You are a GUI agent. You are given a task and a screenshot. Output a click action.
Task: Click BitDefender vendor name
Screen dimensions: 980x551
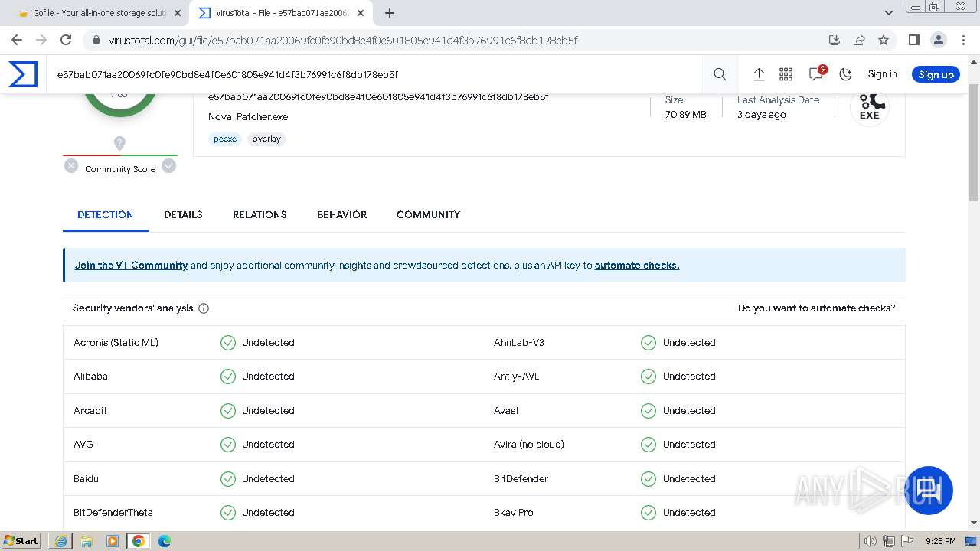[x=521, y=478]
